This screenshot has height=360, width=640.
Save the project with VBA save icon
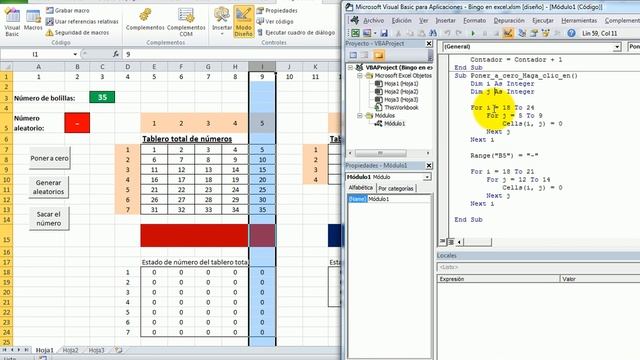pos(384,33)
